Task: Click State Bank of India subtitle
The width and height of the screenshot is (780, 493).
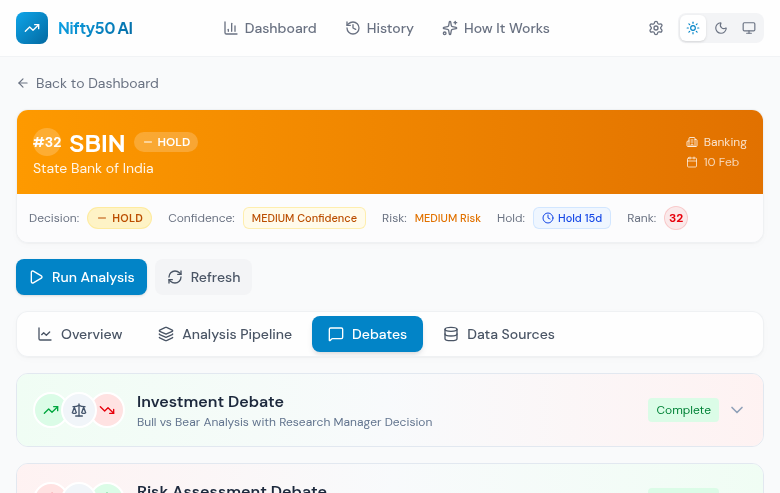Action: (x=93, y=168)
